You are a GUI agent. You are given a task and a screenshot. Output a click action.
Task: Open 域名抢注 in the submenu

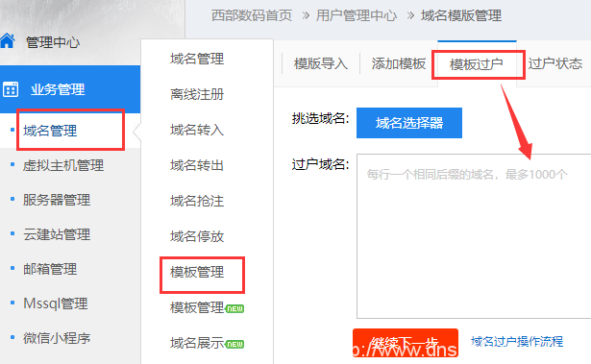197,201
